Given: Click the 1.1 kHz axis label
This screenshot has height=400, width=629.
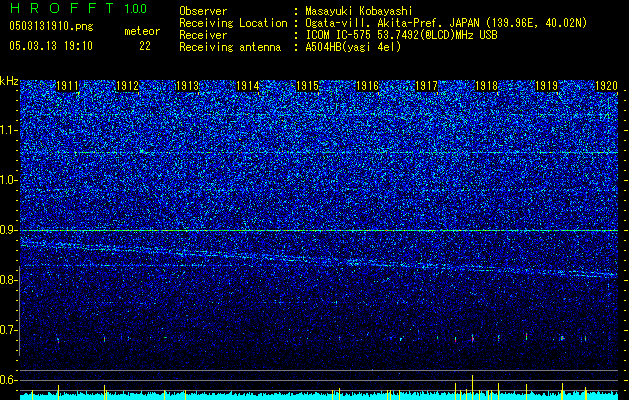Looking at the screenshot, I should pyautogui.click(x=9, y=130).
